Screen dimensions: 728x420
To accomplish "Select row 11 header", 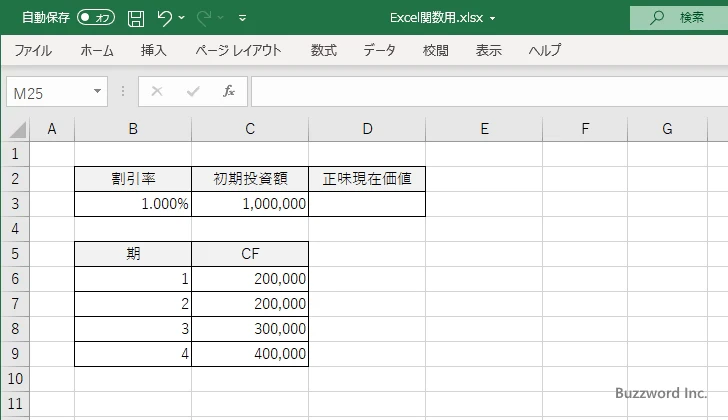I will (15, 404).
